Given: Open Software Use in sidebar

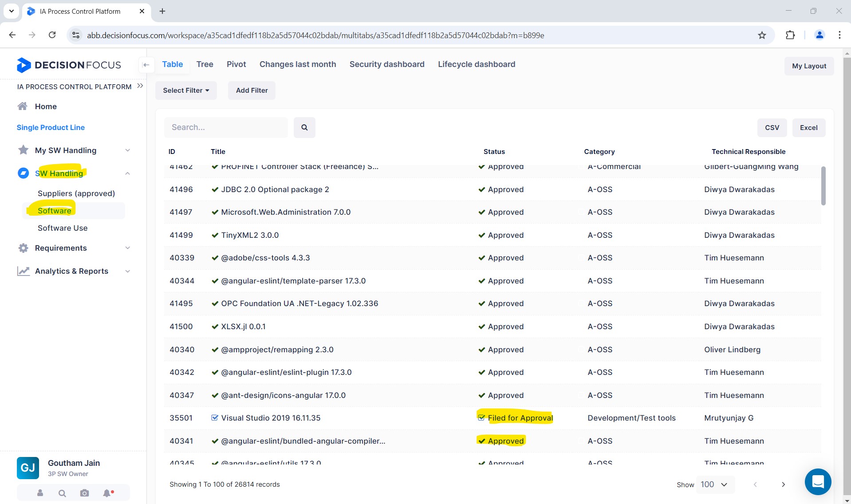Looking at the screenshot, I should [63, 228].
